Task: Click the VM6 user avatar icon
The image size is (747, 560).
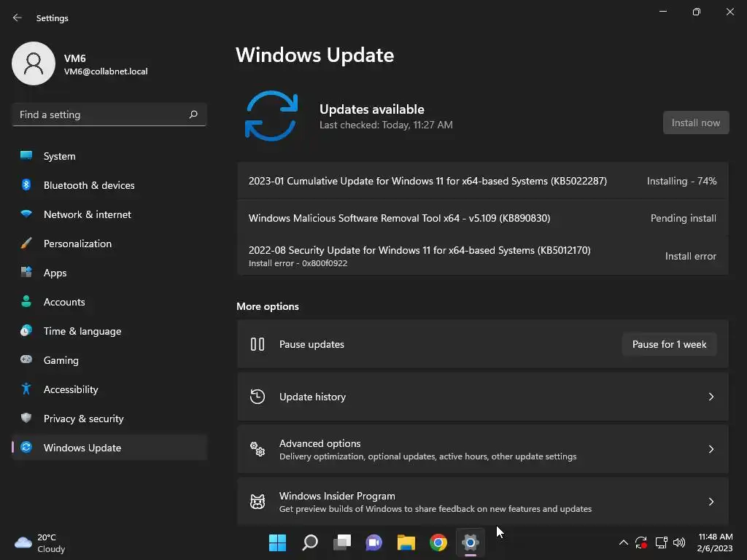Action: click(34, 63)
